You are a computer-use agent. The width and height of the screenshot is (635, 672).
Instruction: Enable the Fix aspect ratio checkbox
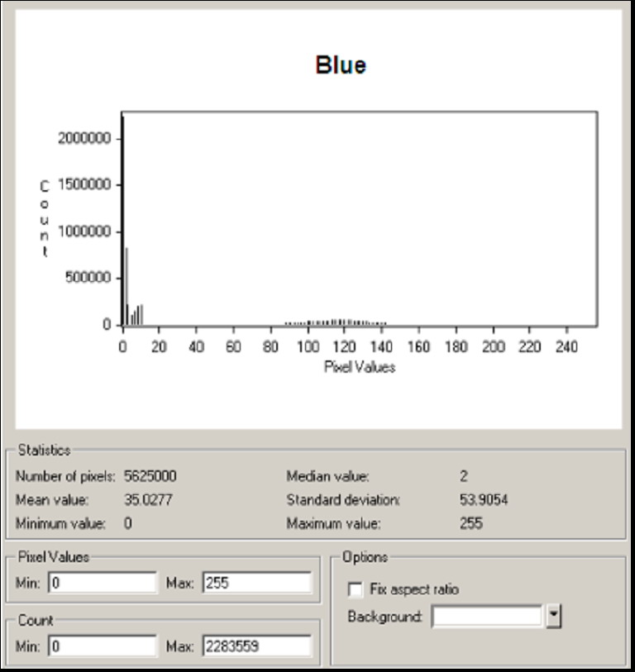click(356, 589)
